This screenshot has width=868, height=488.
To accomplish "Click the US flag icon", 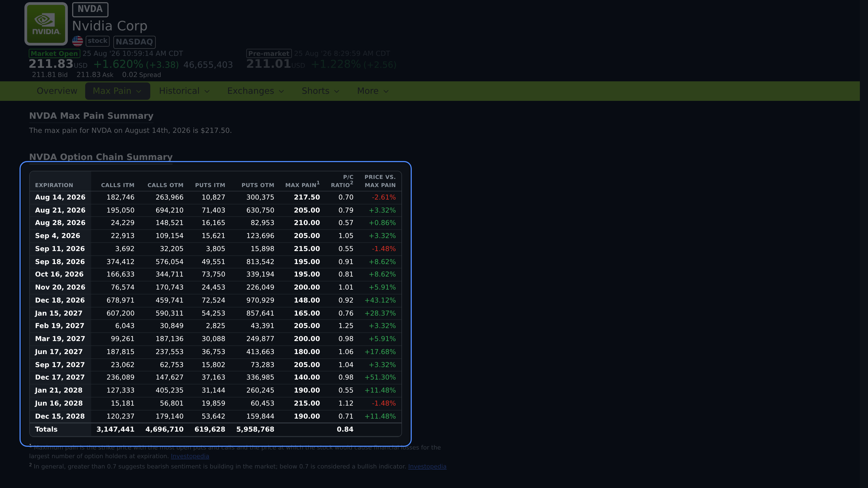I will click(x=78, y=41).
